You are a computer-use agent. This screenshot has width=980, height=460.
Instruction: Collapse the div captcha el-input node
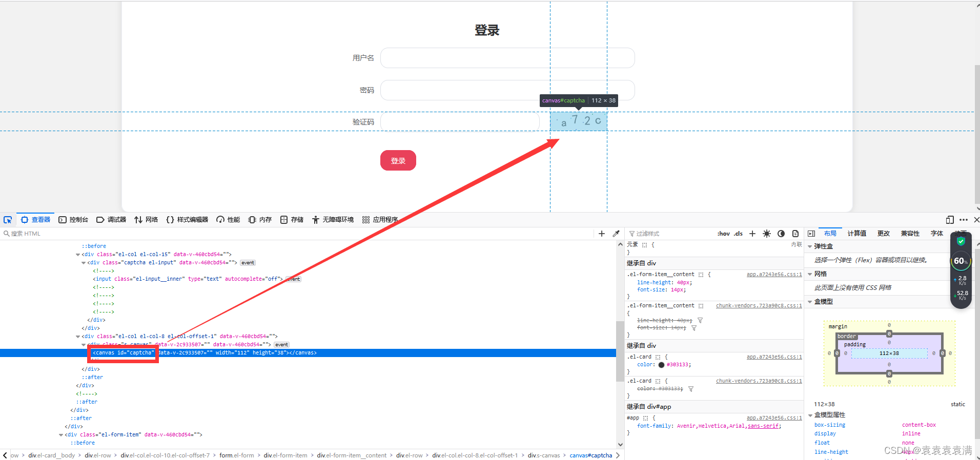coord(84,263)
